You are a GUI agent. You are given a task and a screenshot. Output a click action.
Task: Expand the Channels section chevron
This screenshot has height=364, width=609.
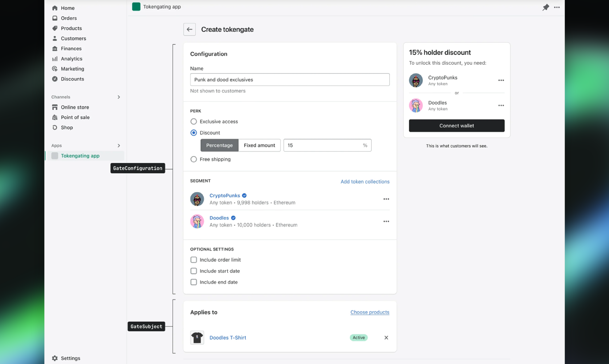[x=119, y=97]
